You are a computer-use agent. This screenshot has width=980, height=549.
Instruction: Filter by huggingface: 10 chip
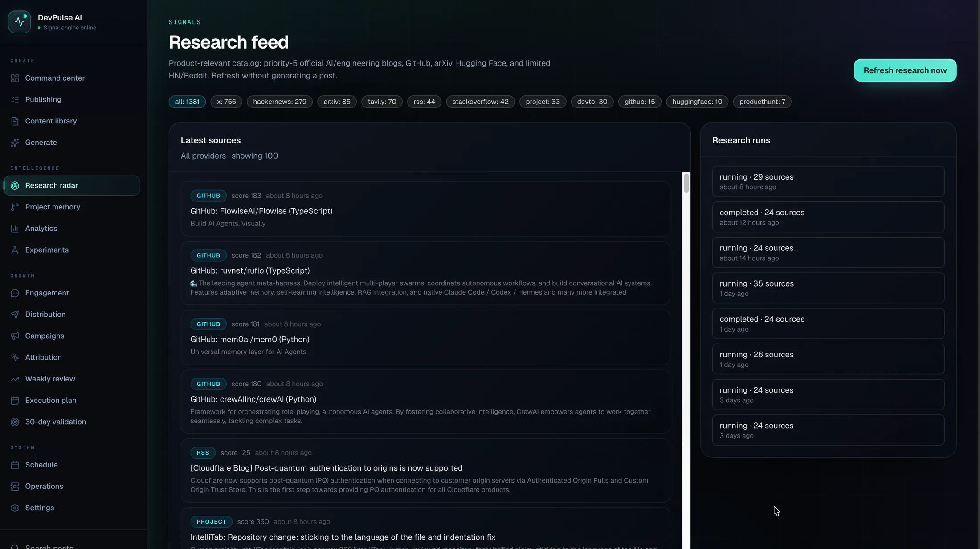tap(697, 102)
